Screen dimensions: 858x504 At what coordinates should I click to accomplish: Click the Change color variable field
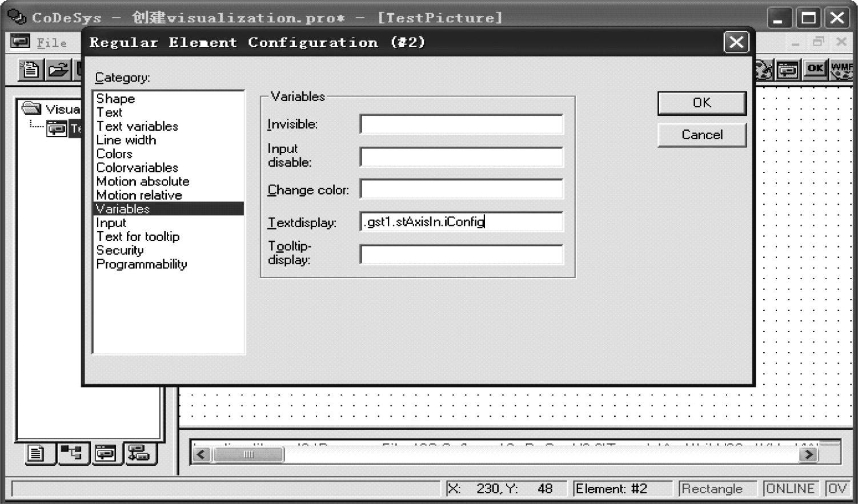pos(462,189)
